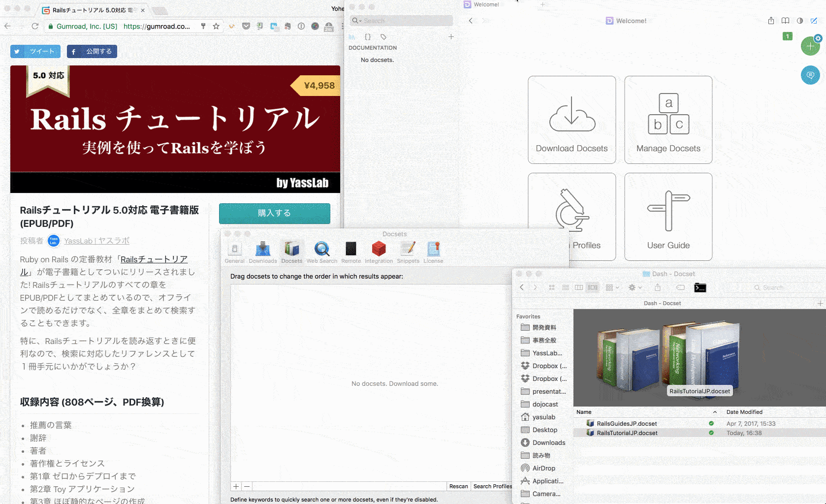Open the Downloads tab in Docsets preferences
Viewport: 826px width, 504px height.
(x=263, y=252)
